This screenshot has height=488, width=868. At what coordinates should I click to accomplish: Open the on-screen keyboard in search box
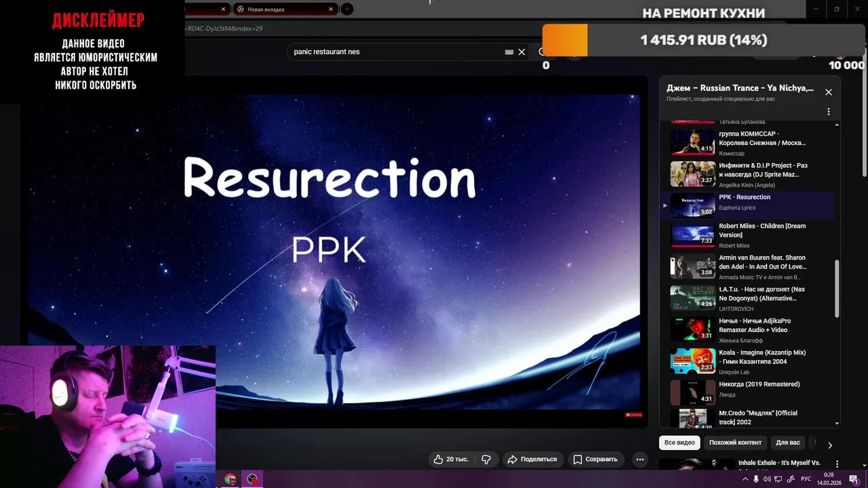click(509, 52)
